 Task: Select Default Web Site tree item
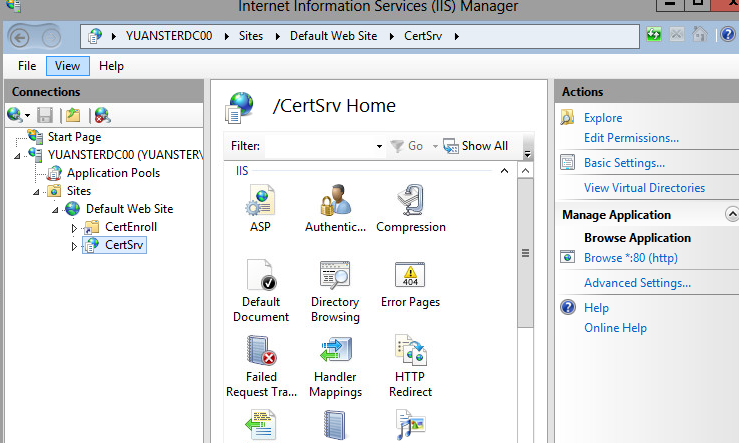[129, 209]
